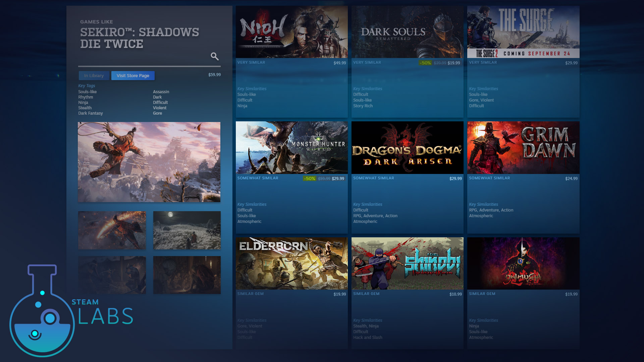Click the Pixel Shinobi game capsule
This screenshot has width=644, height=362.
coord(407,263)
